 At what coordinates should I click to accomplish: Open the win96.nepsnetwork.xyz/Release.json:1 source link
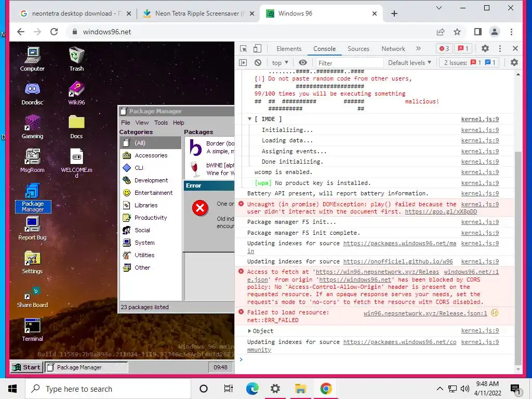tap(425, 313)
